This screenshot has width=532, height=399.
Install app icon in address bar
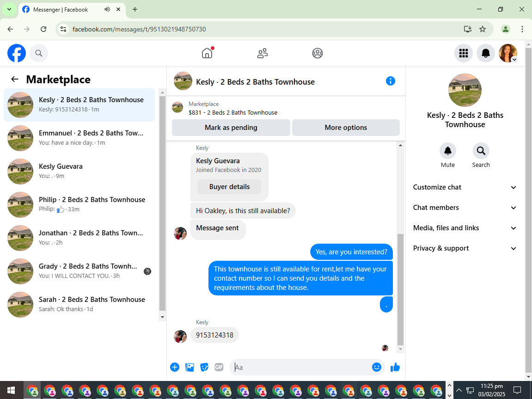point(468,29)
